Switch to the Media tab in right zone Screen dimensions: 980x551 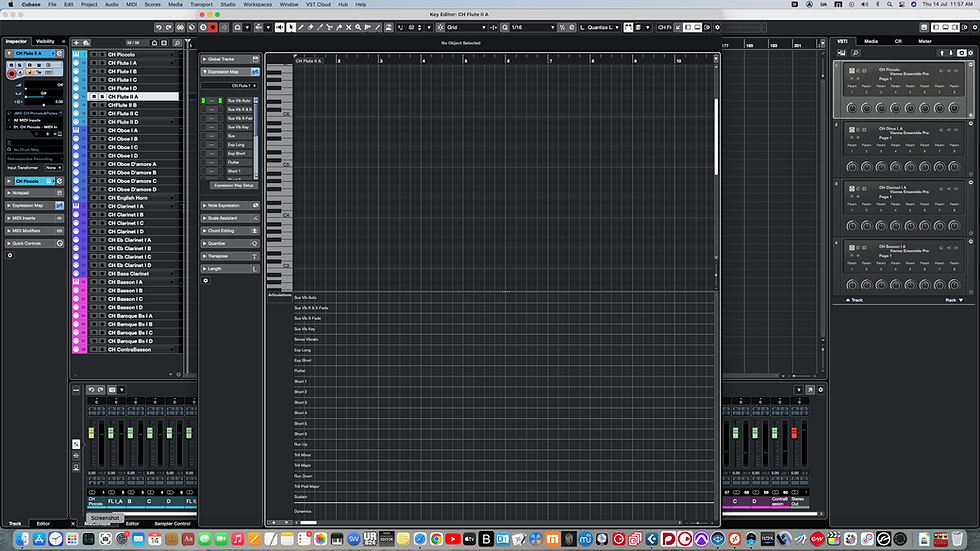pyautogui.click(x=871, y=41)
